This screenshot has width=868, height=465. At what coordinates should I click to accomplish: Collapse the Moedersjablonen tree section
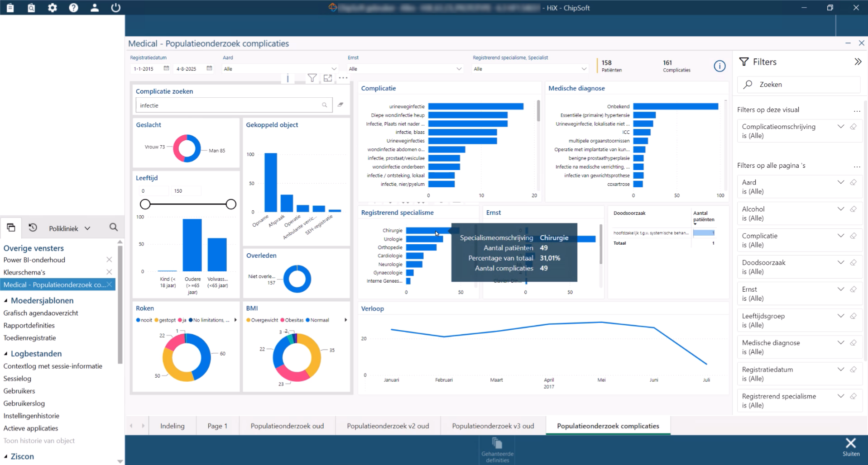coord(6,300)
